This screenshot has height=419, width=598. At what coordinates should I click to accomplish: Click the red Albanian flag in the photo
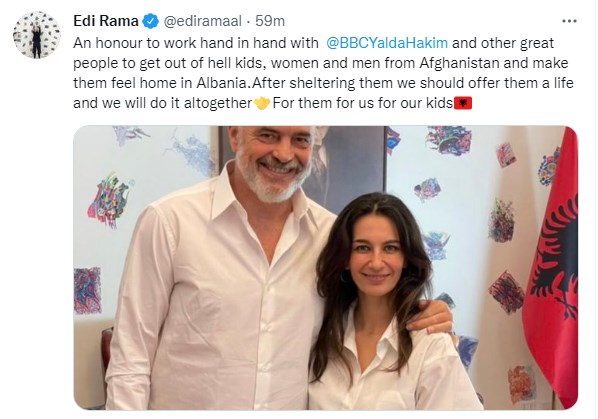(551, 267)
